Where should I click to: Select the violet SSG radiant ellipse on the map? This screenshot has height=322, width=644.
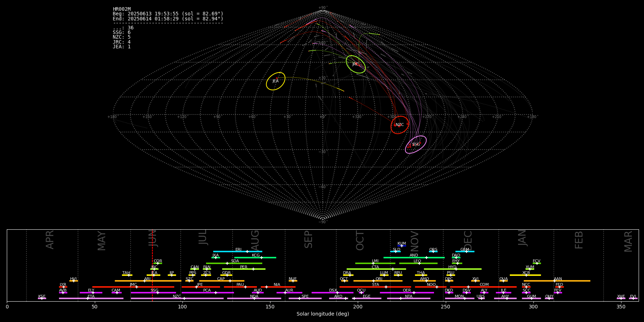click(x=416, y=145)
